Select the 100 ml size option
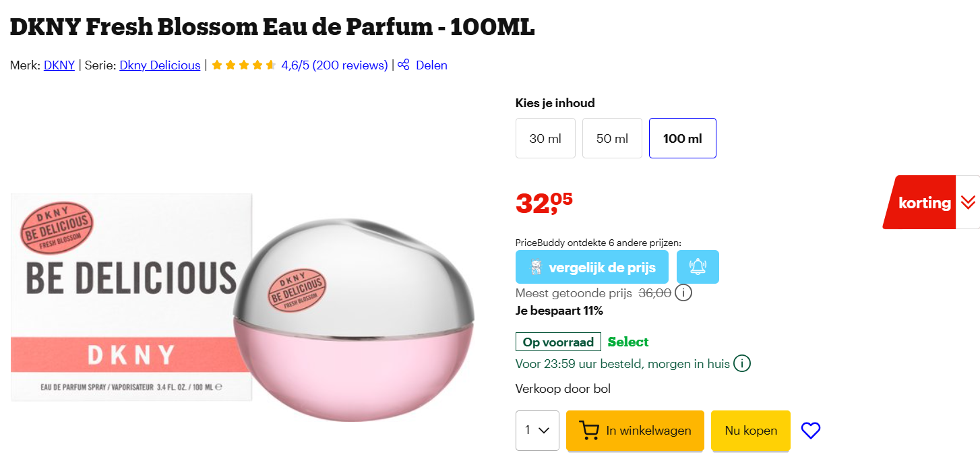This screenshot has width=980, height=463. 682,138
